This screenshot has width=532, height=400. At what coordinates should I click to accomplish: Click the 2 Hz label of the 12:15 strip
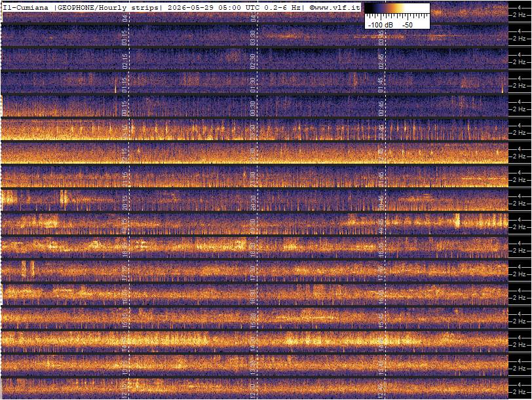520,392
